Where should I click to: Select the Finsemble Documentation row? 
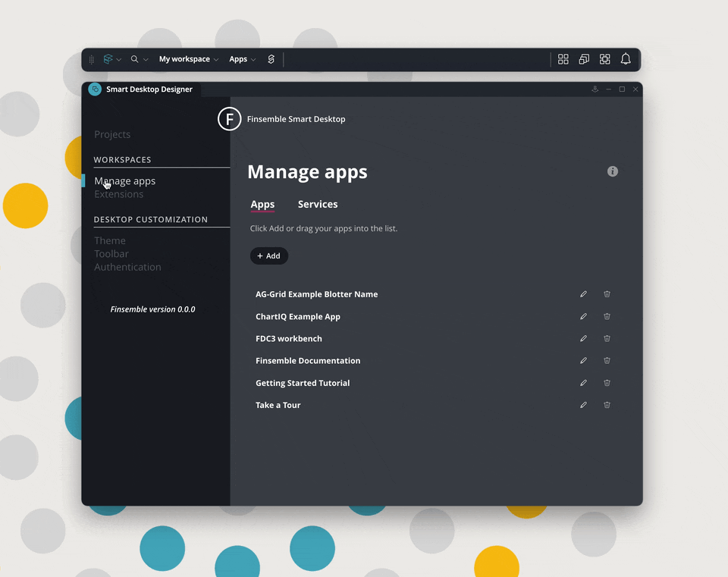point(434,361)
